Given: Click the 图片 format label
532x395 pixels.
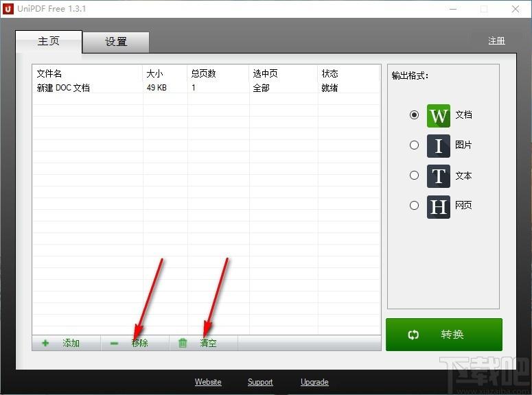Looking at the screenshot, I should [x=463, y=145].
